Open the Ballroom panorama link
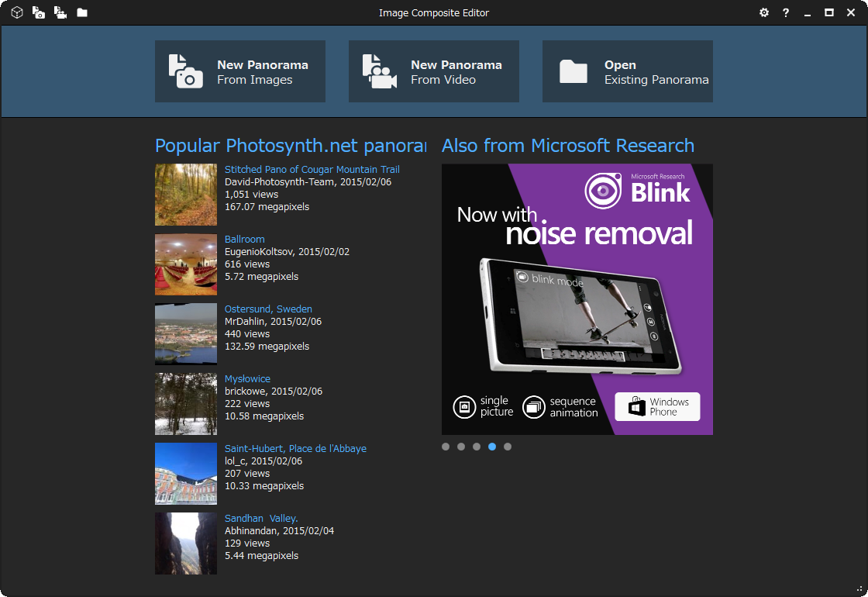 pyautogui.click(x=244, y=239)
